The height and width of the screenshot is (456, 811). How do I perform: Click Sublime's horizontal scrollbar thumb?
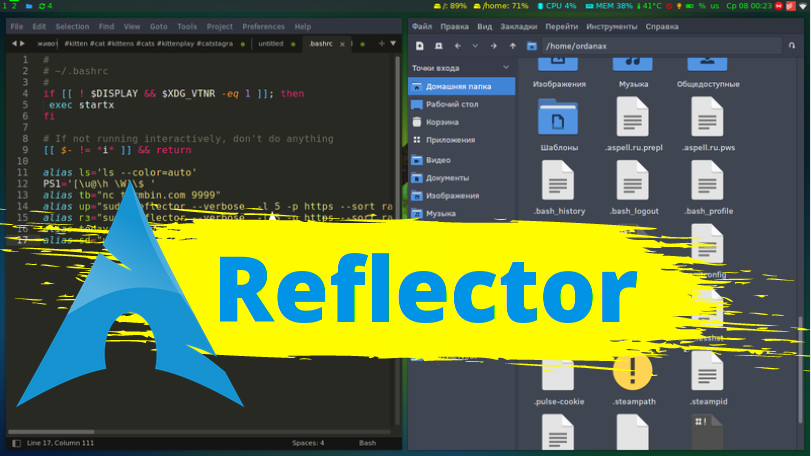coord(51,432)
